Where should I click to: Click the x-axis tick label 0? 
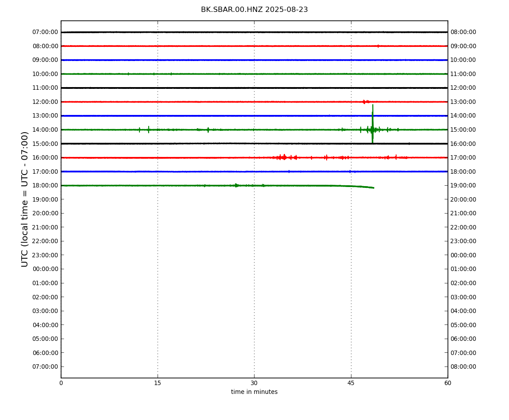point(61,383)
